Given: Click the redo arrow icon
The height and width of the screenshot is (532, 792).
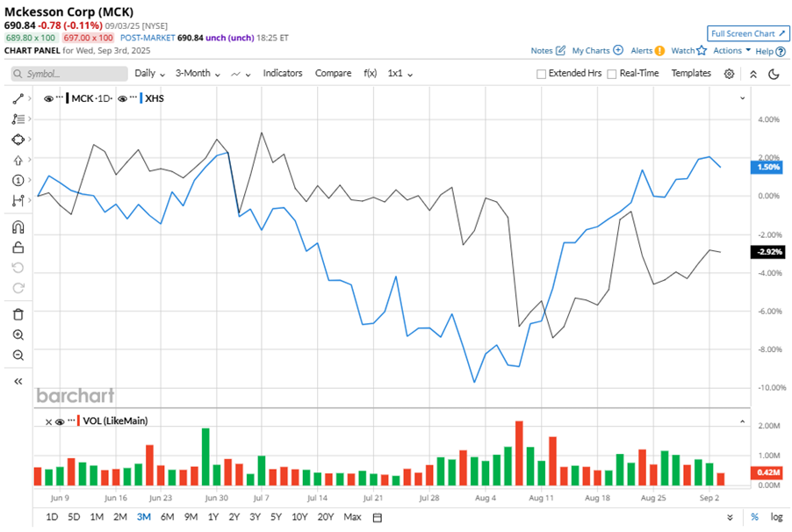Looking at the screenshot, I should pyautogui.click(x=18, y=288).
